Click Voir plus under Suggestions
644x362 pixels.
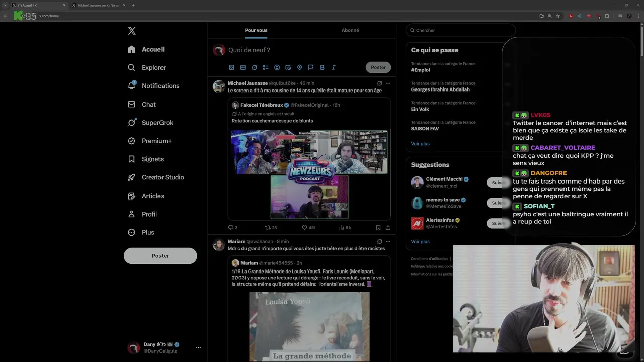pos(420,242)
